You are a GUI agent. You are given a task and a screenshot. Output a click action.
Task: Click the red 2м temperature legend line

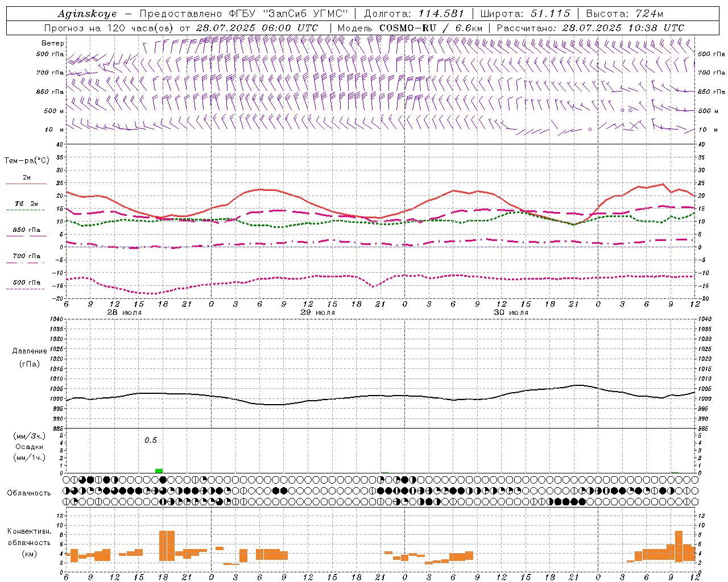tap(26, 184)
